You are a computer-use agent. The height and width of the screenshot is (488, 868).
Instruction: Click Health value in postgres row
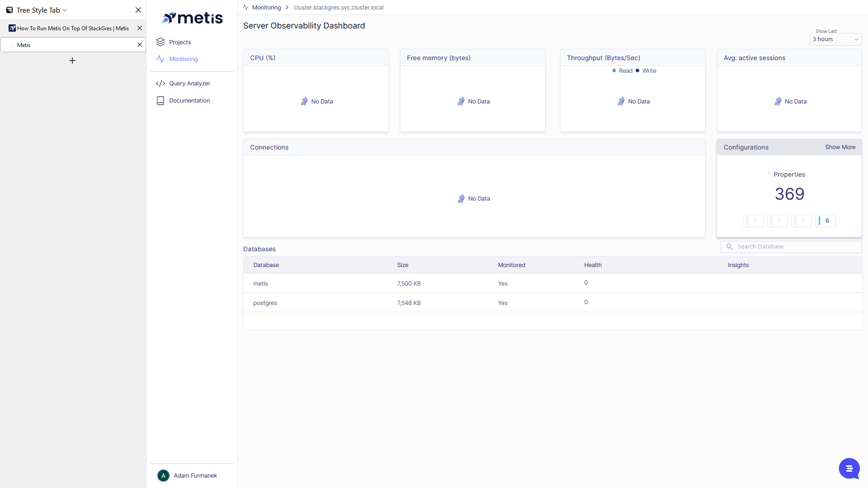point(586,302)
